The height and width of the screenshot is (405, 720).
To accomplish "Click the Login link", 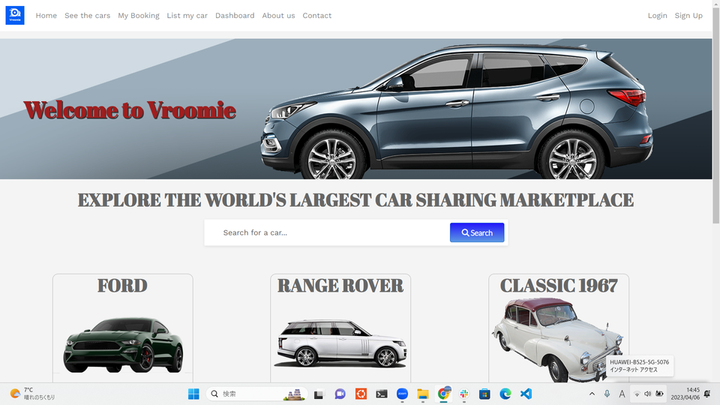I will (x=657, y=16).
